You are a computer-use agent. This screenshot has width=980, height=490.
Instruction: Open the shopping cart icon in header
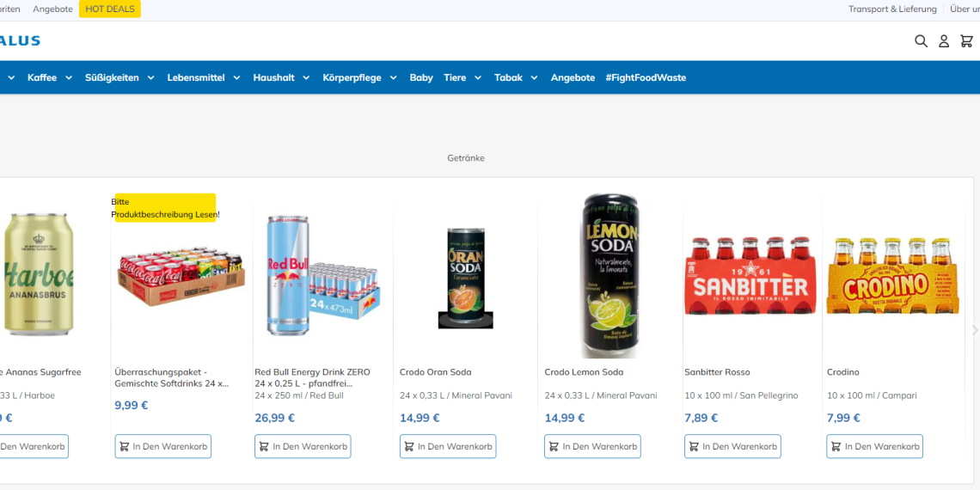(x=967, y=41)
